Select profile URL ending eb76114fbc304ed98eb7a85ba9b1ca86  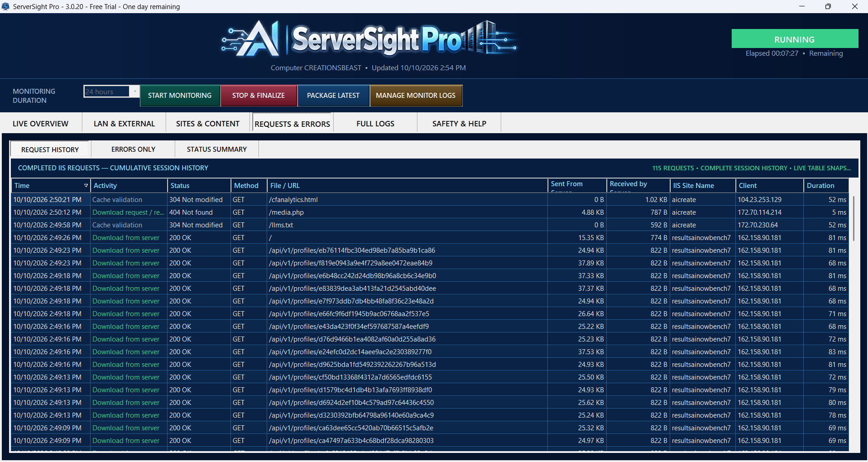coord(352,250)
